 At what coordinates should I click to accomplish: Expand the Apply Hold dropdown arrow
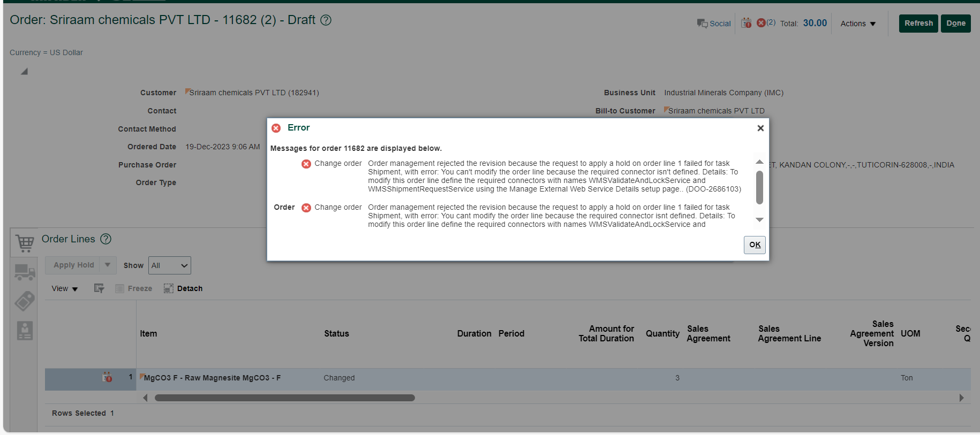pos(108,265)
